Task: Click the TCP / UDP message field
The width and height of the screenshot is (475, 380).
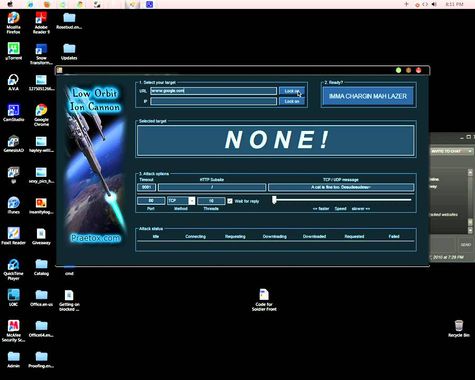Action: [x=341, y=187]
